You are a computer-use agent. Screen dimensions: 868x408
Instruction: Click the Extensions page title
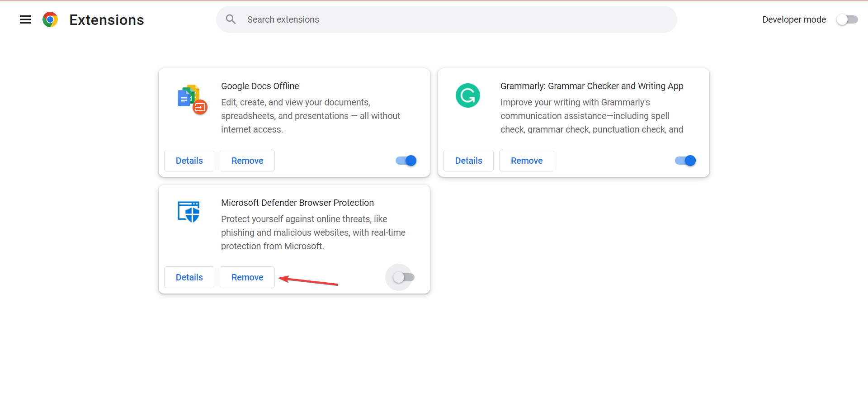click(107, 20)
